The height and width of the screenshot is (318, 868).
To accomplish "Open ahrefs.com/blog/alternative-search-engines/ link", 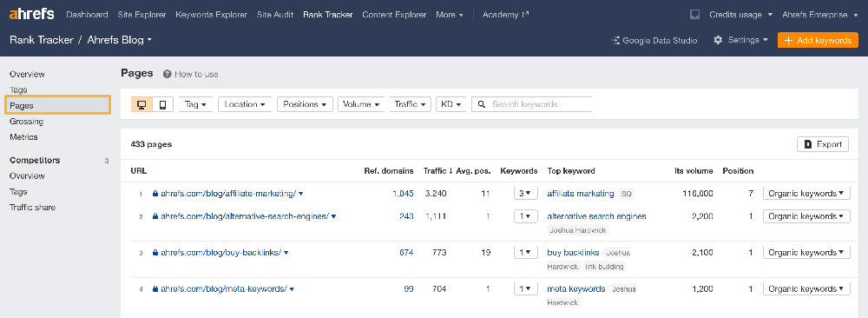I will point(245,216).
